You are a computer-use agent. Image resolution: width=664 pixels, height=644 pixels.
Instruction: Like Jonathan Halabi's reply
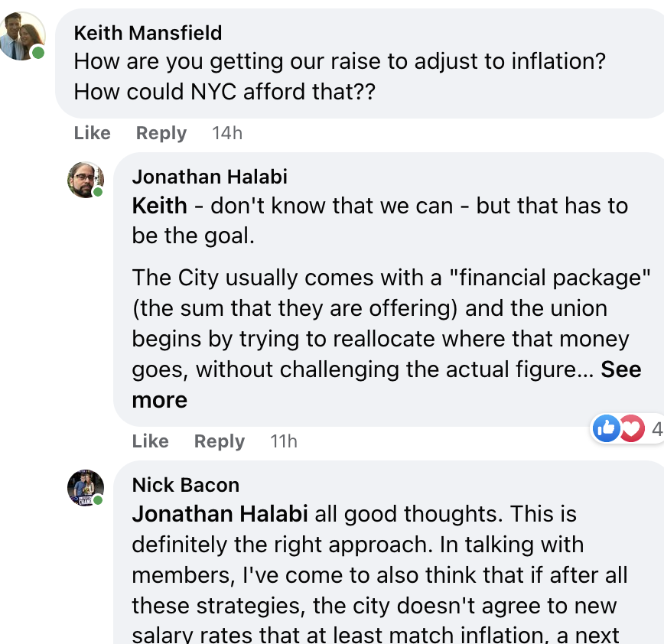point(151,441)
